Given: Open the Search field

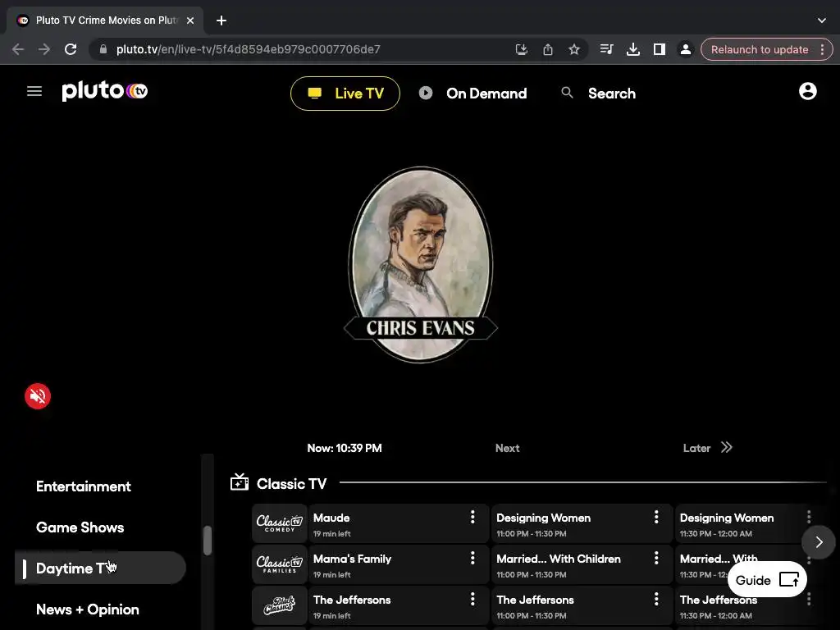Looking at the screenshot, I should [x=598, y=94].
